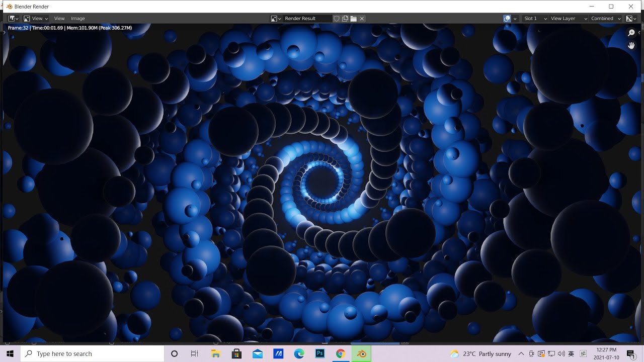The height and width of the screenshot is (362, 644).
Task: Open Cortana from the taskbar
Action: pos(174,353)
